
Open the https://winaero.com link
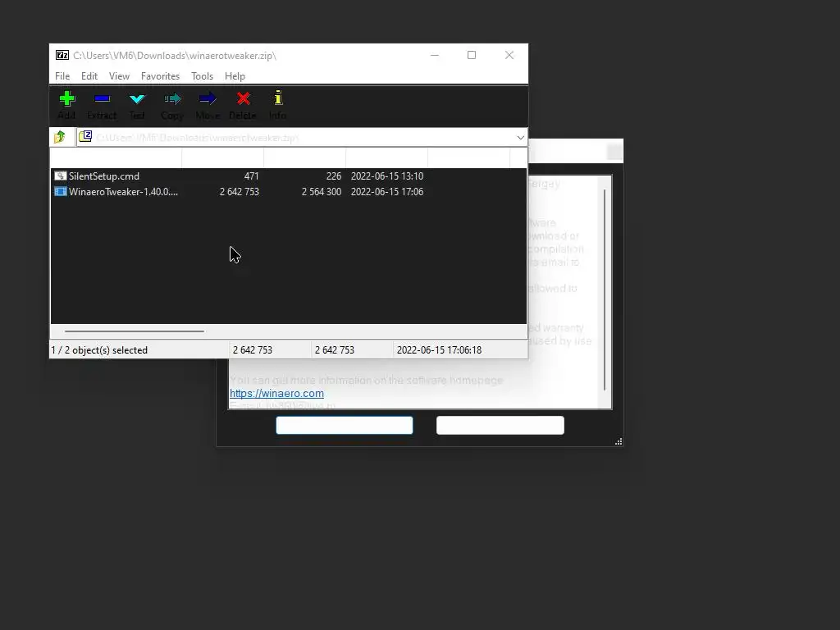276,393
